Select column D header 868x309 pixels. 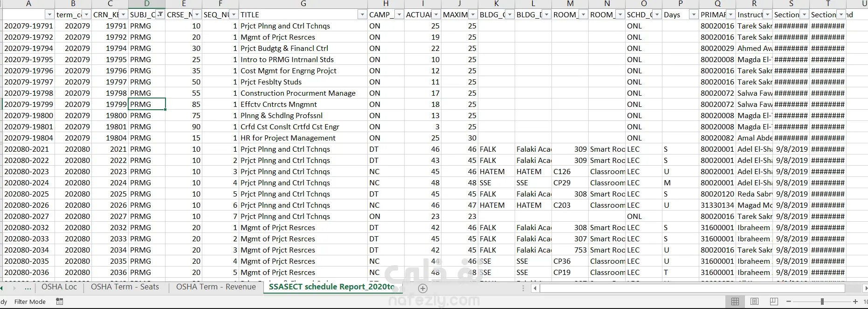(147, 4)
